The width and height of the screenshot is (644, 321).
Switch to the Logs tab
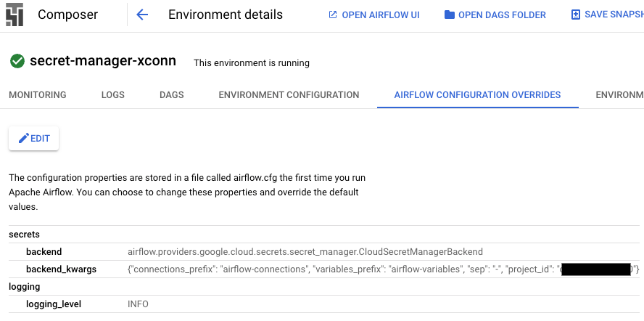pyautogui.click(x=113, y=94)
